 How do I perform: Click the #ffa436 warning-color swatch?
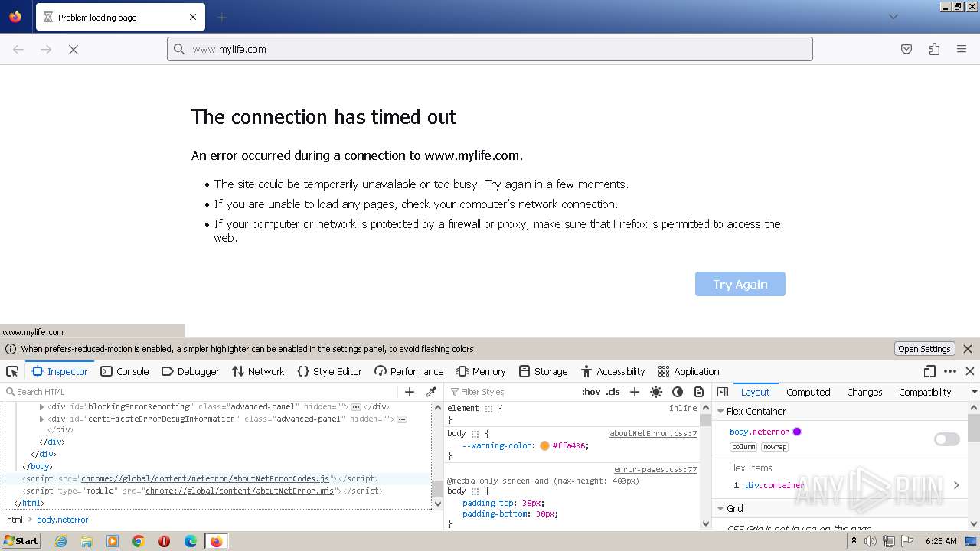[544, 445]
